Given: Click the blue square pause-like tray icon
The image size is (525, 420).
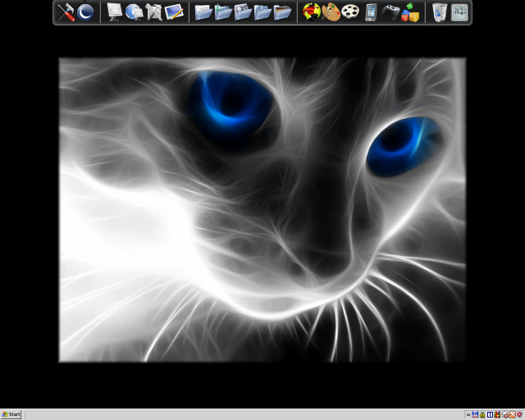Looking at the screenshot, I should (491, 414).
